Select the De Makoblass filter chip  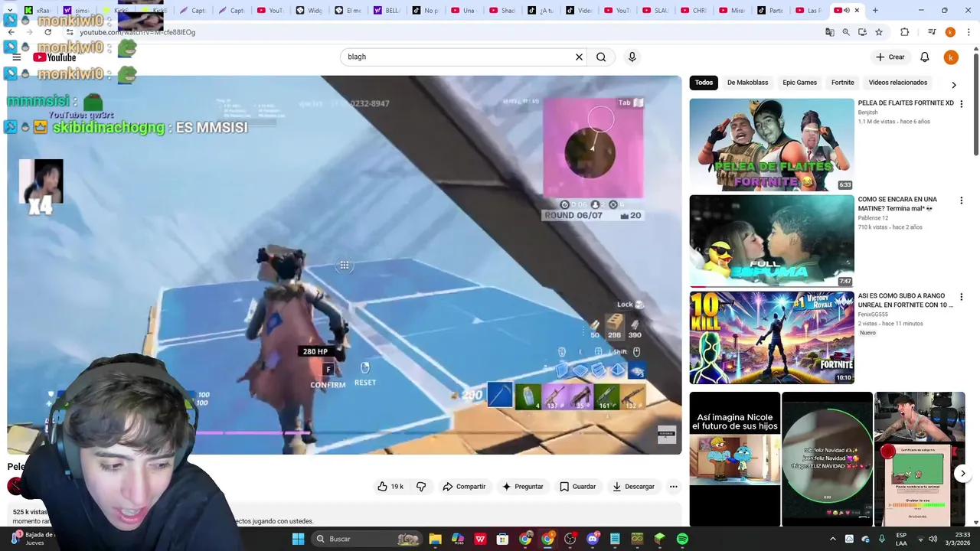point(747,83)
